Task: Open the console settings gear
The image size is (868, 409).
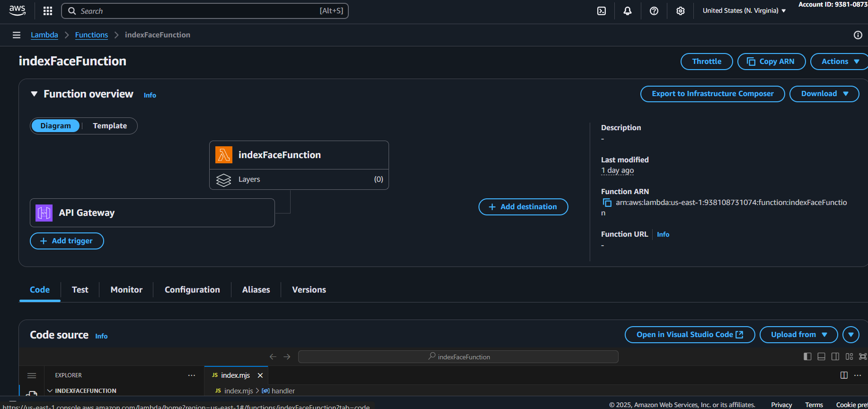Action: [681, 11]
